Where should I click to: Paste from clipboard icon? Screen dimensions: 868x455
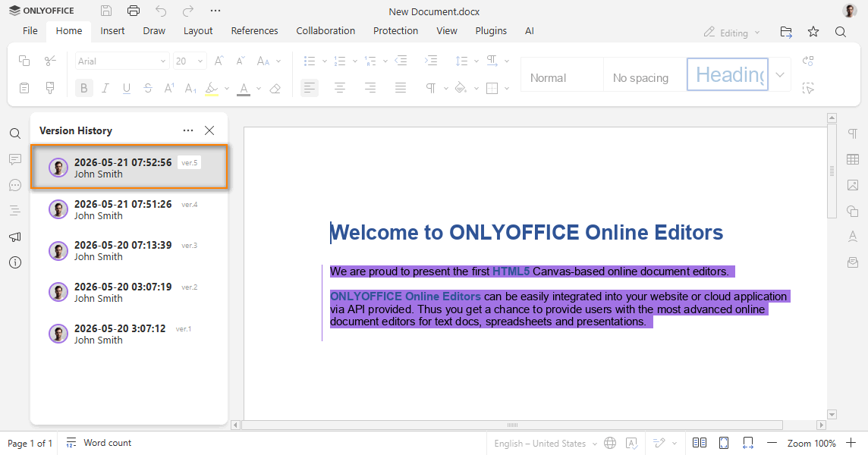24,88
